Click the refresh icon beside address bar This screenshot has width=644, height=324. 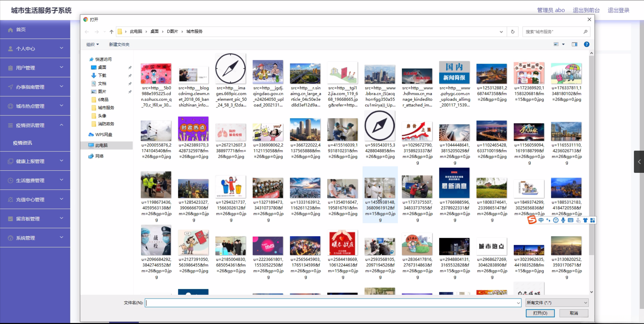513,32
